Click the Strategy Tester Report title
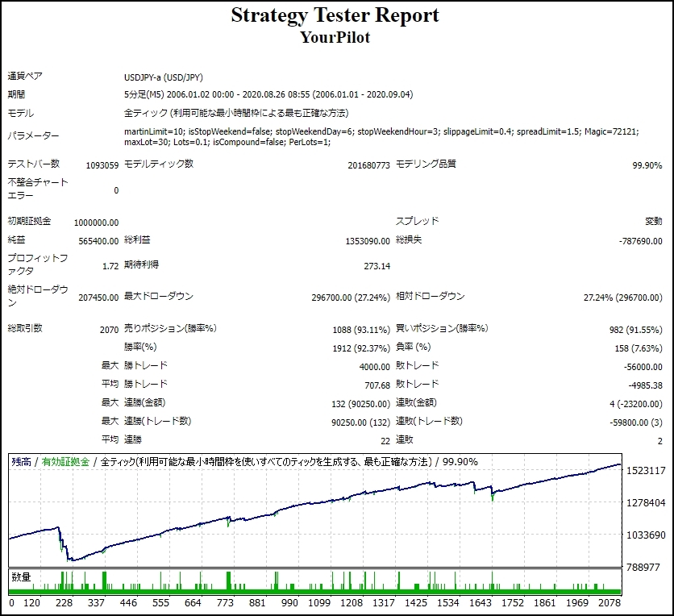 (335, 15)
